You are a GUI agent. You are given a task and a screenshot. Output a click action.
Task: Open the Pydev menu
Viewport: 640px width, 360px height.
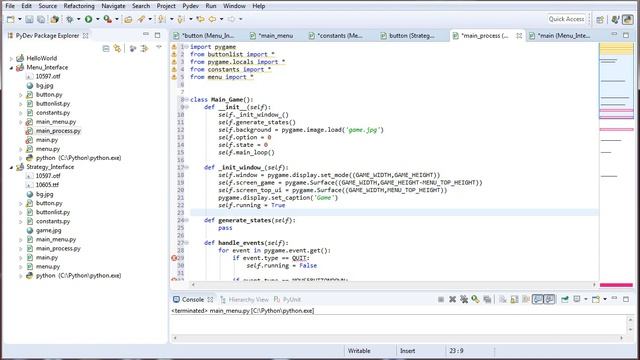[x=190, y=6]
